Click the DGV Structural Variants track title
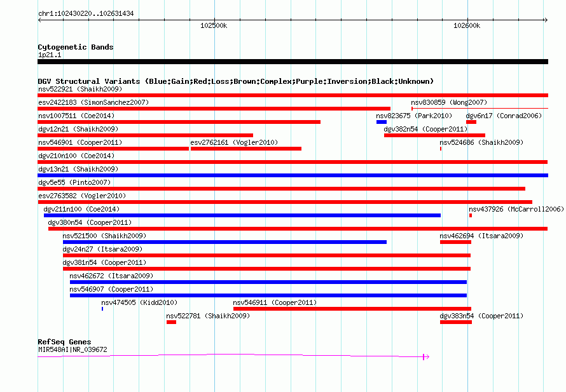 tap(235, 81)
